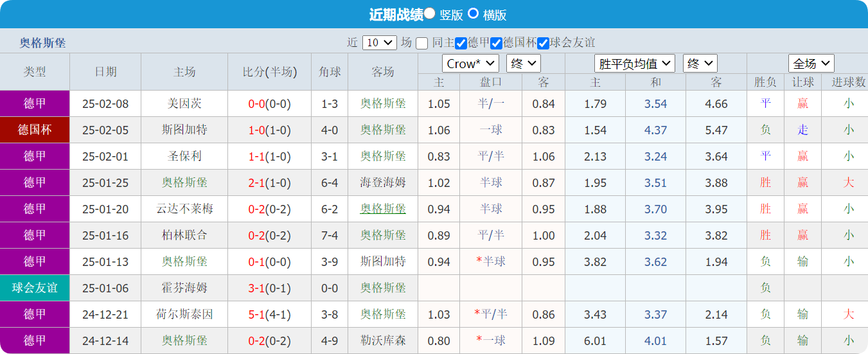Open the recent matches count dropdown showing 10
The width and height of the screenshot is (868, 354).
coord(380,43)
